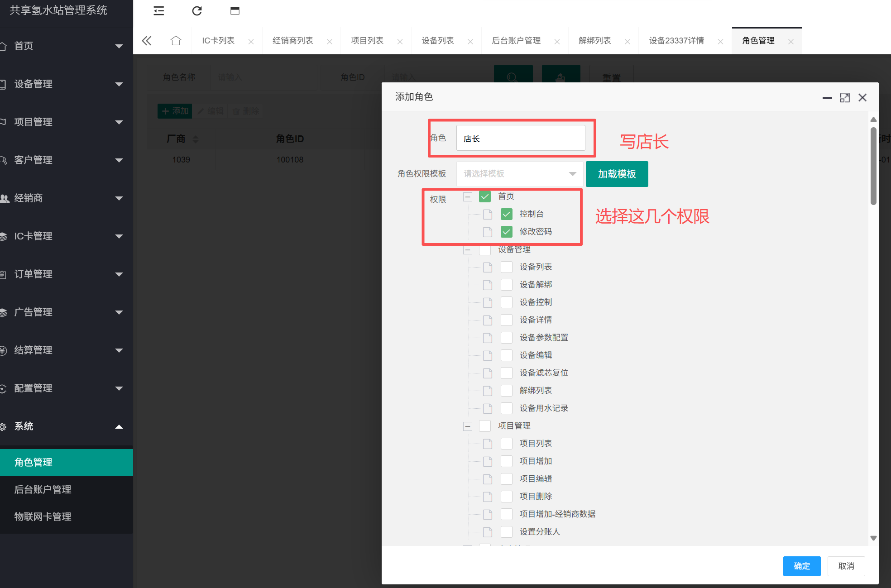Expand the 设备管理 sidebar menu

click(x=67, y=84)
